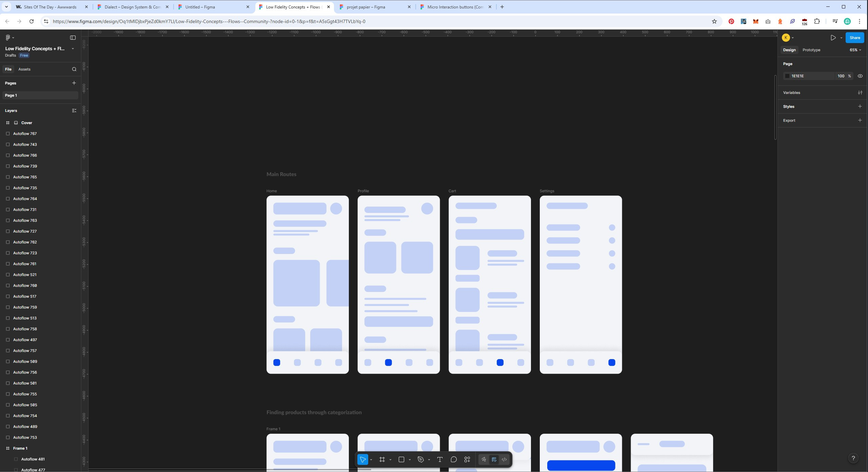The image size is (868, 472).
Task: Switch to the Prototype tab
Action: [x=811, y=50]
